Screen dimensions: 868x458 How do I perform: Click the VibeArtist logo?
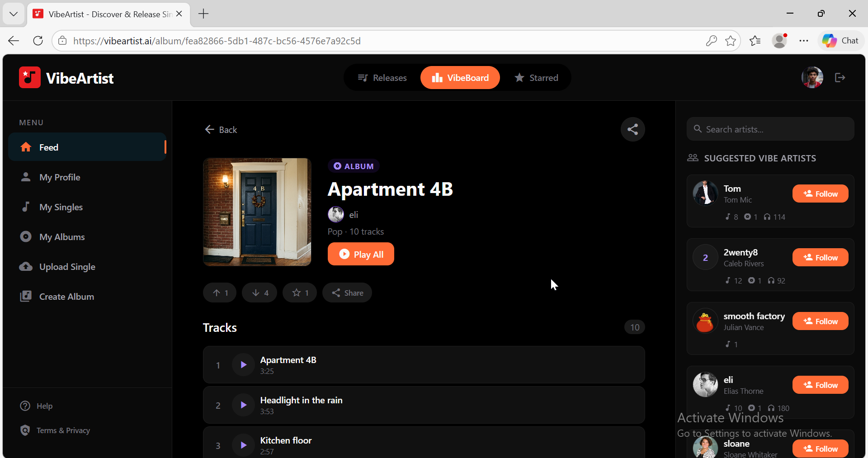click(x=66, y=77)
